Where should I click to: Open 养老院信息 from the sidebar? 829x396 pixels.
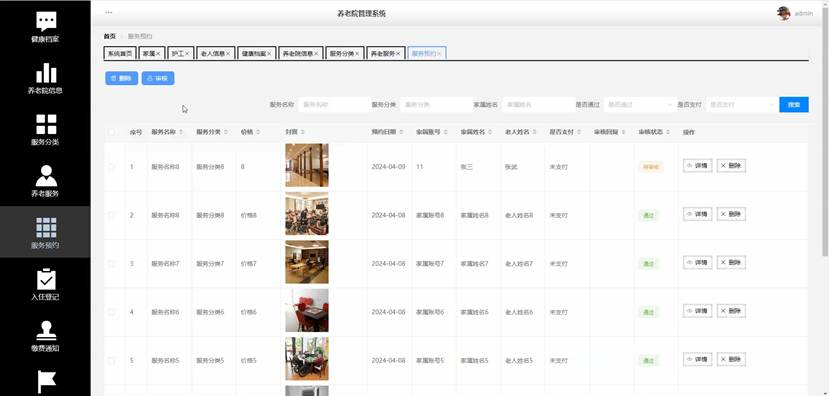click(45, 77)
